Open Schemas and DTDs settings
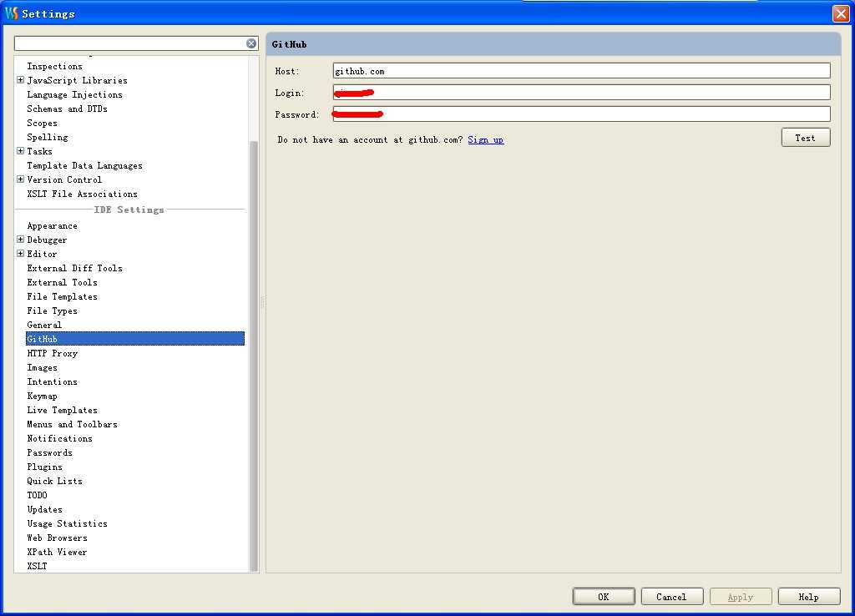The width and height of the screenshot is (855, 616). coord(67,109)
